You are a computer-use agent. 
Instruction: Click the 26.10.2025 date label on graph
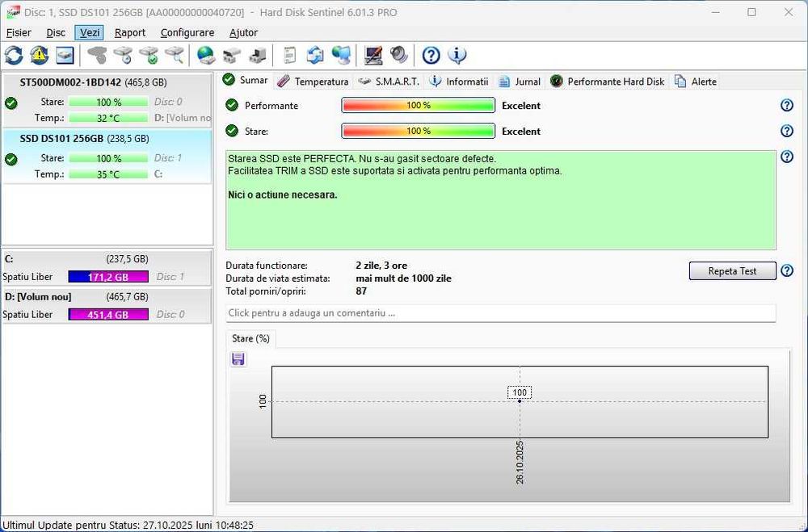coord(520,463)
